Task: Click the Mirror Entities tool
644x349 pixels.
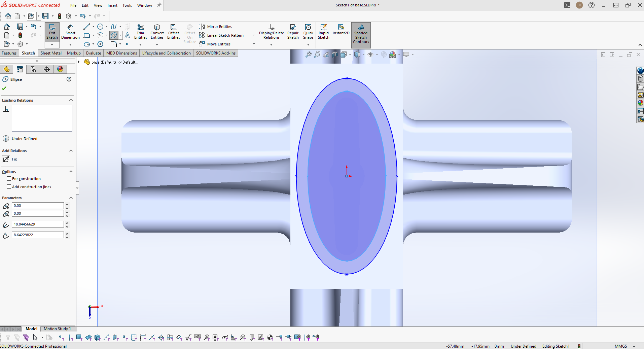Action: (x=216, y=27)
